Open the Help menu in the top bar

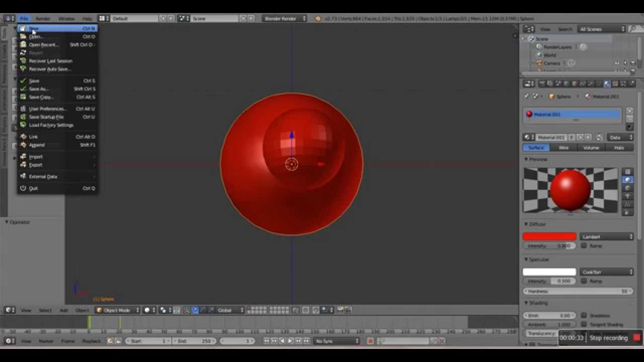pos(87,19)
